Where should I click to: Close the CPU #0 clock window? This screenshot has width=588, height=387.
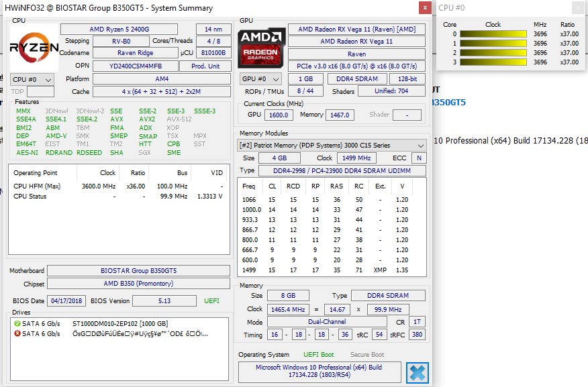click(578, 8)
